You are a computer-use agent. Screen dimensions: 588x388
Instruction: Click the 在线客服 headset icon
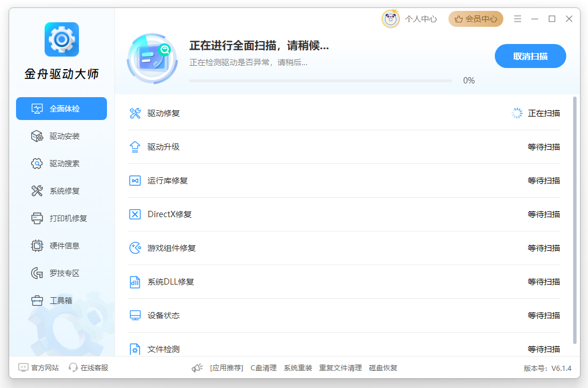tap(73, 368)
